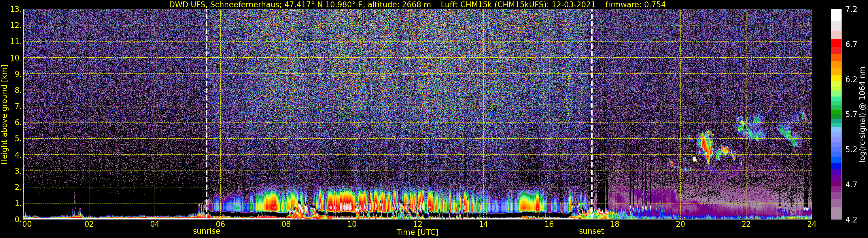Click the height axis tick label '2.'
Image resolution: width=868 pixels, height=238 pixels.
coord(18,188)
